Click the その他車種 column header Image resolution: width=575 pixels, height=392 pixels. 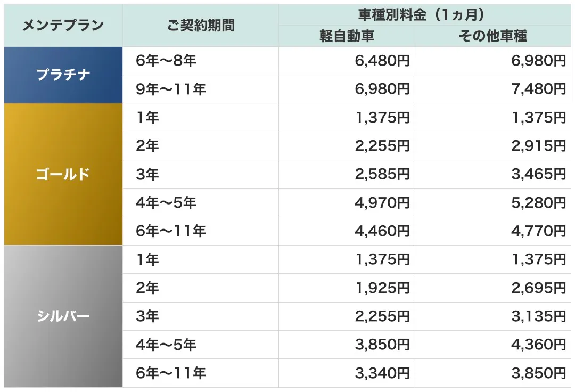point(492,36)
